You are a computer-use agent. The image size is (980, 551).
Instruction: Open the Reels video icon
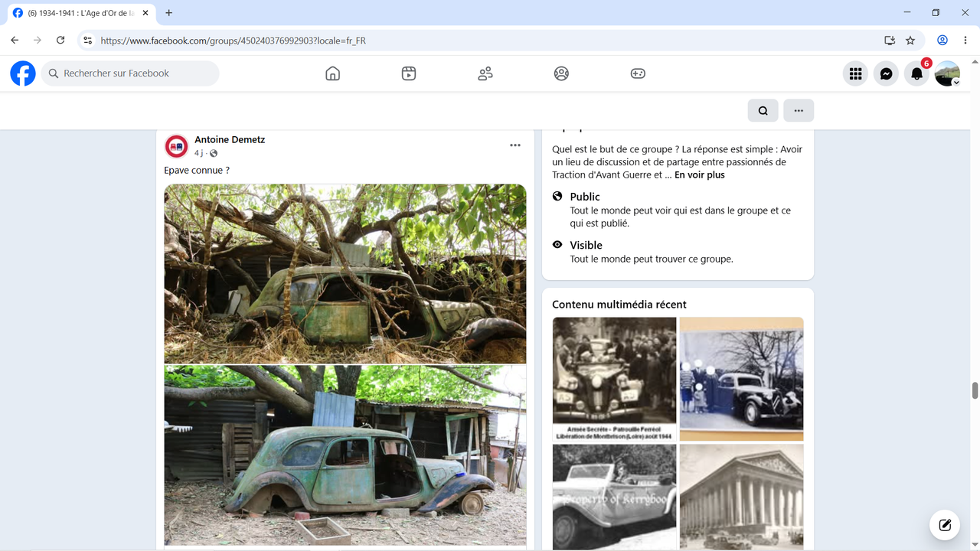[409, 73]
